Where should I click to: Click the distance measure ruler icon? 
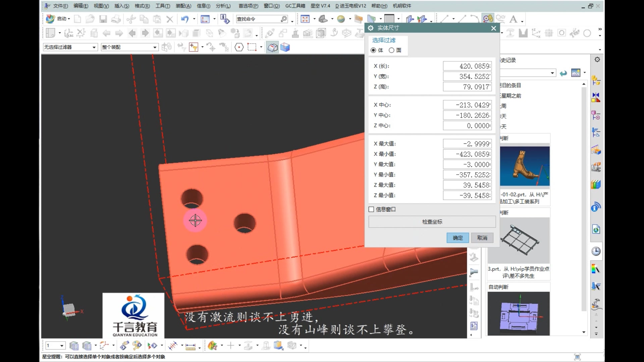click(191, 346)
